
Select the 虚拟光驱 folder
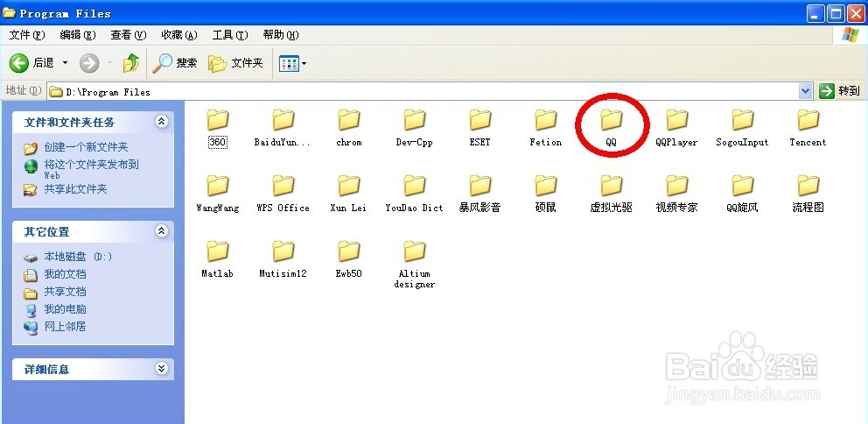click(611, 194)
